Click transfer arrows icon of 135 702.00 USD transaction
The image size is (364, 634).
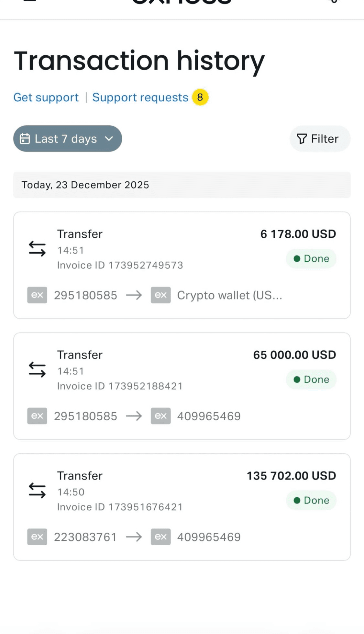pos(37,490)
